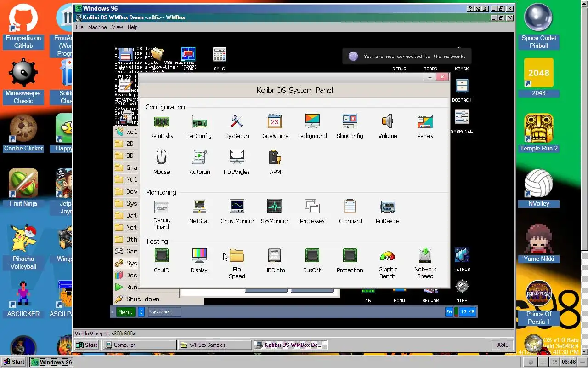Launch SysMonitor icon
The image size is (588, 368).
click(274, 206)
